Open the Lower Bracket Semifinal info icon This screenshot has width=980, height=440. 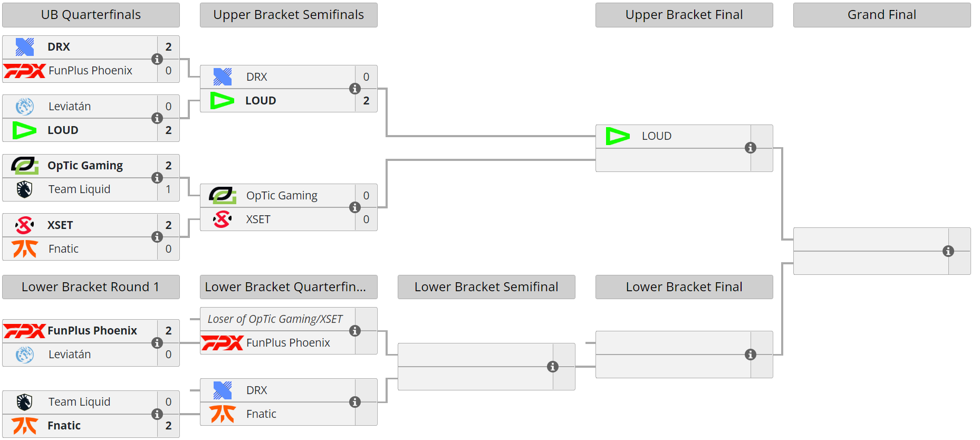pos(553,367)
